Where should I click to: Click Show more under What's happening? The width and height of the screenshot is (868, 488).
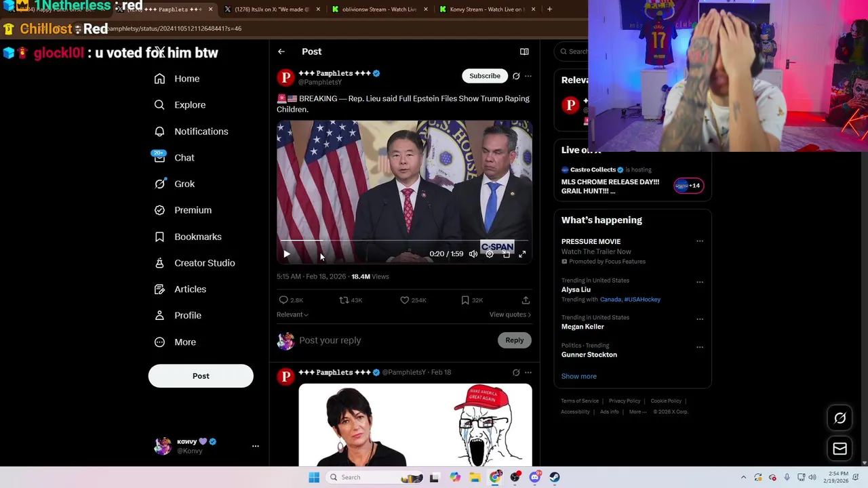coord(579,376)
